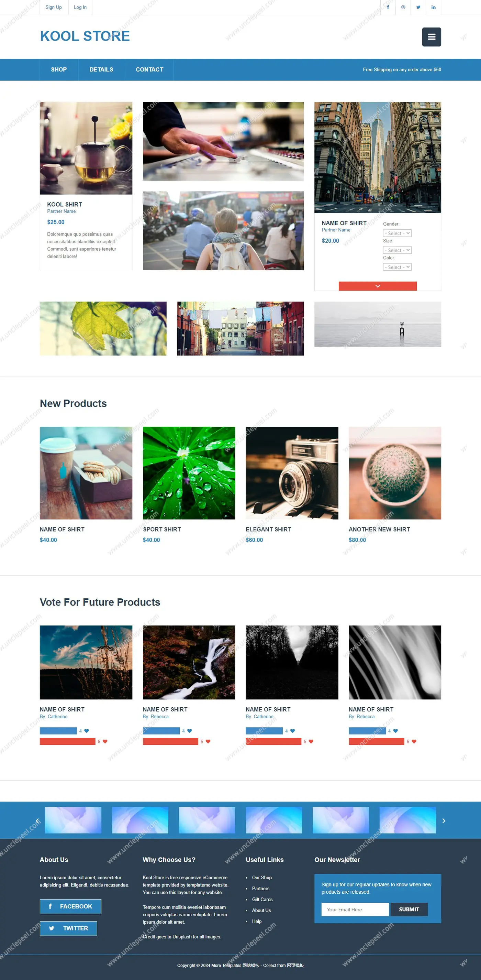Toggle blue heart vote on fourth product

(x=395, y=731)
